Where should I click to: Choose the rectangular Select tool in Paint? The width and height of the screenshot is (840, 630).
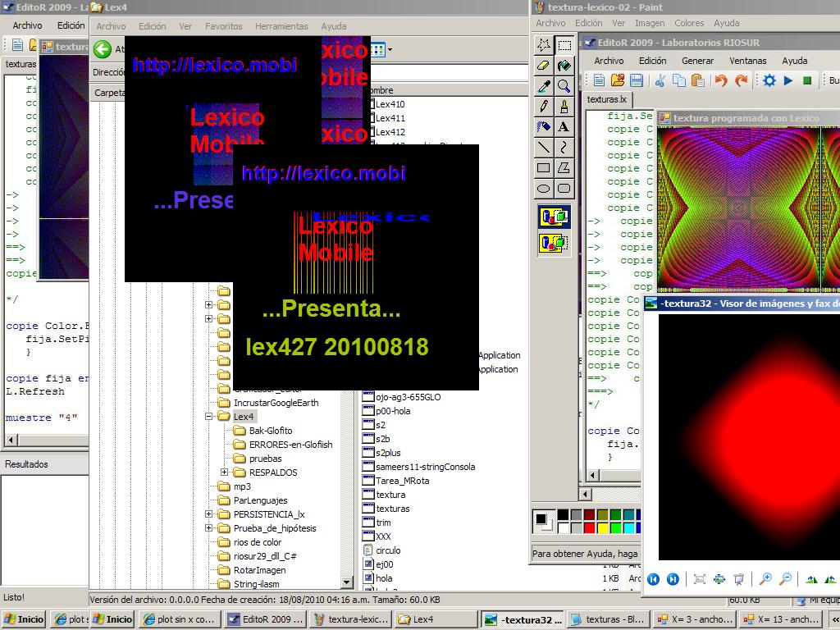click(x=564, y=44)
